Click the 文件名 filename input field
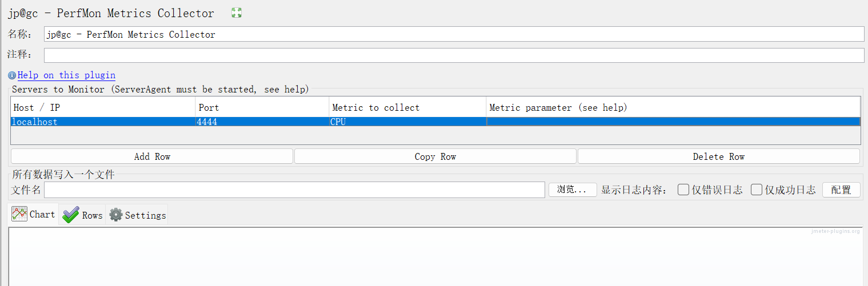 (x=294, y=190)
